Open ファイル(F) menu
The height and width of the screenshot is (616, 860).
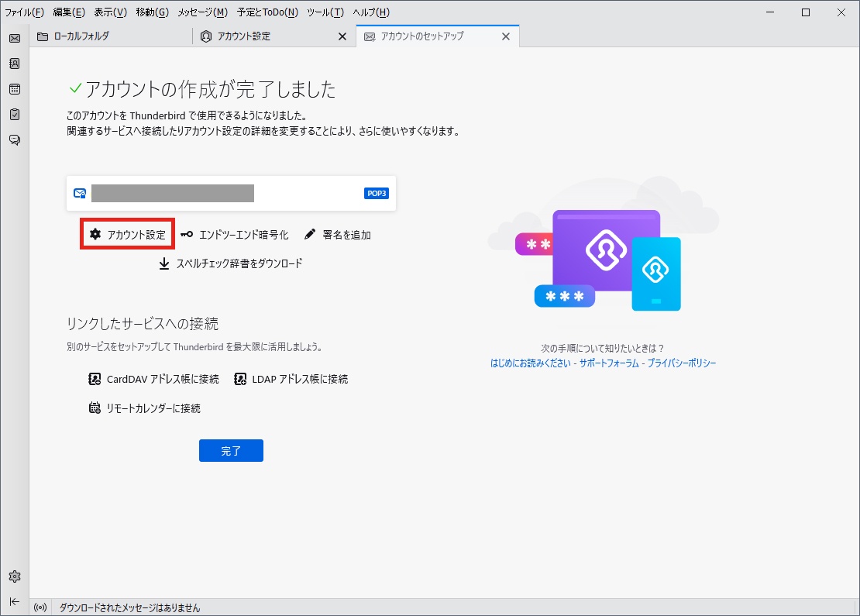[24, 12]
